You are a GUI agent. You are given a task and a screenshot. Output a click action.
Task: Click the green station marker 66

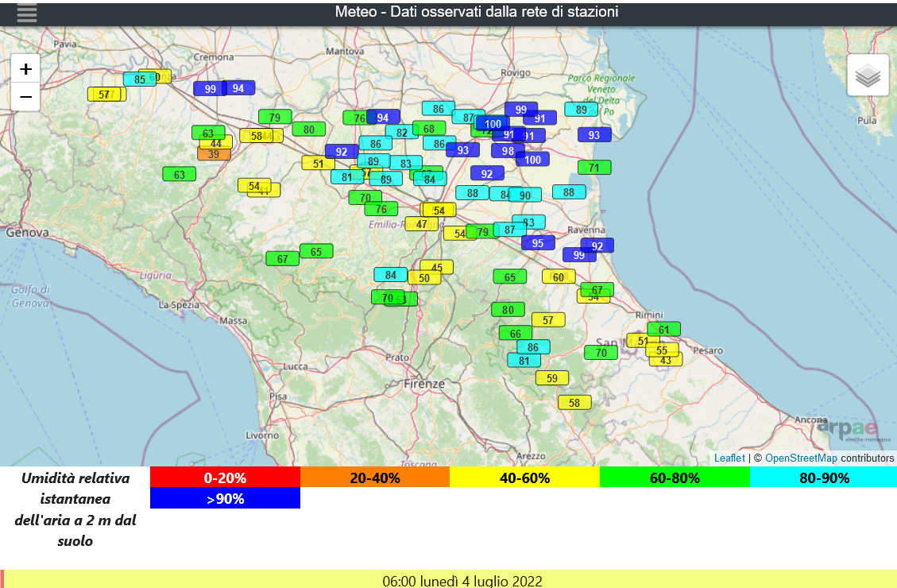pyautogui.click(x=516, y=334)
